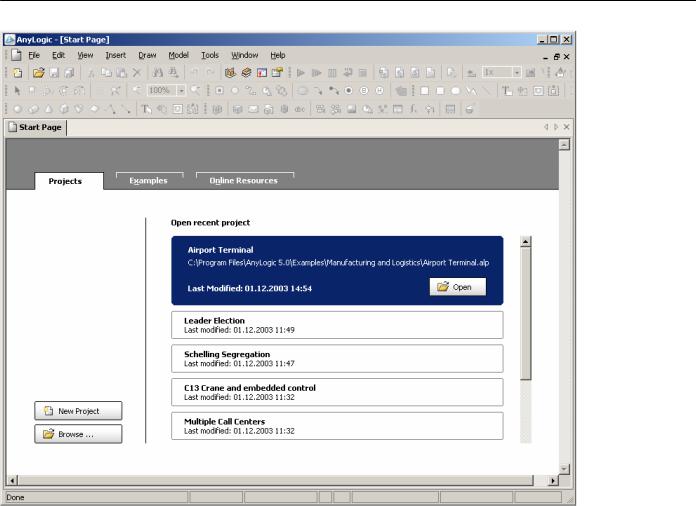Open the File menu
Viewport: 696px width, 506px height.
click(34, 55)
